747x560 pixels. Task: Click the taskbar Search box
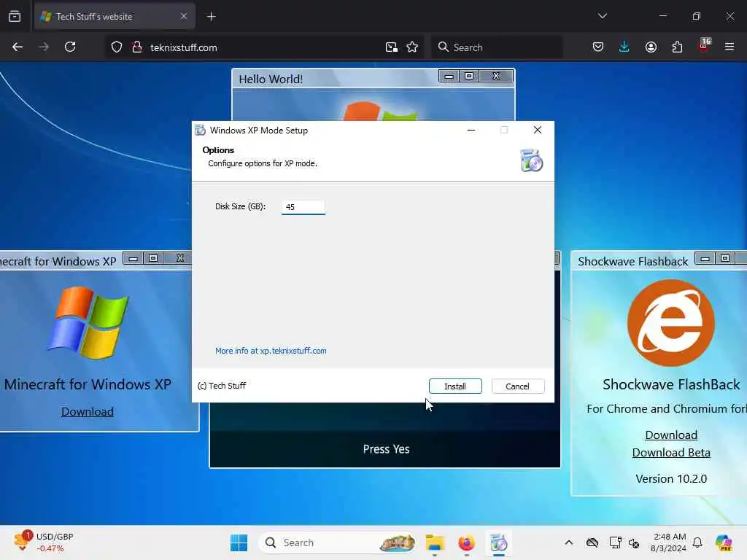[338, 542]
